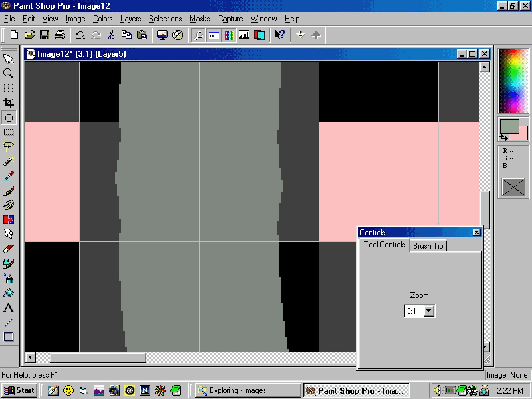
Task: Select the Freehand lasso tool
Action: [x=9, y=147]
